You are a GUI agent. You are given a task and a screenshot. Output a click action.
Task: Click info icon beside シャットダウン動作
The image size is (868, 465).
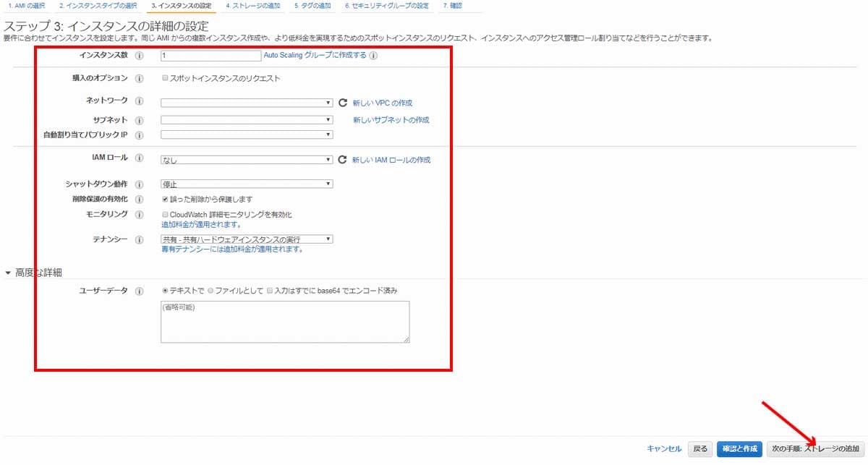click(x=139, y=184)
